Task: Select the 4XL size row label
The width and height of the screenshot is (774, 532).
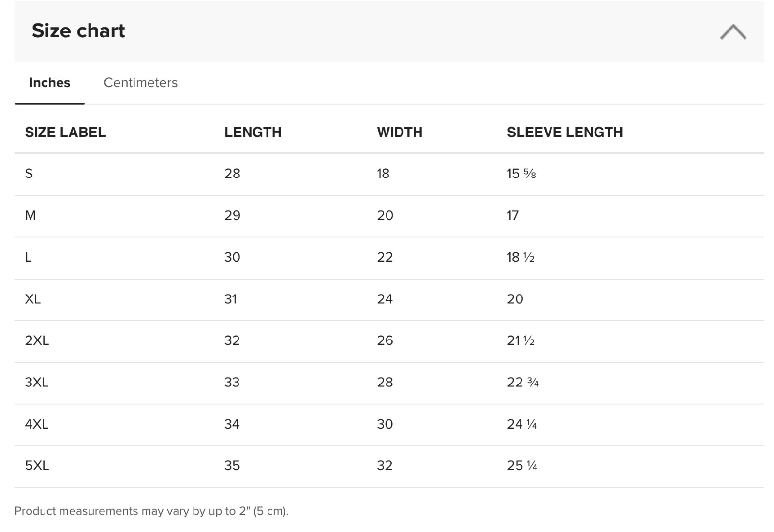Action: click(x=37, y=424)
